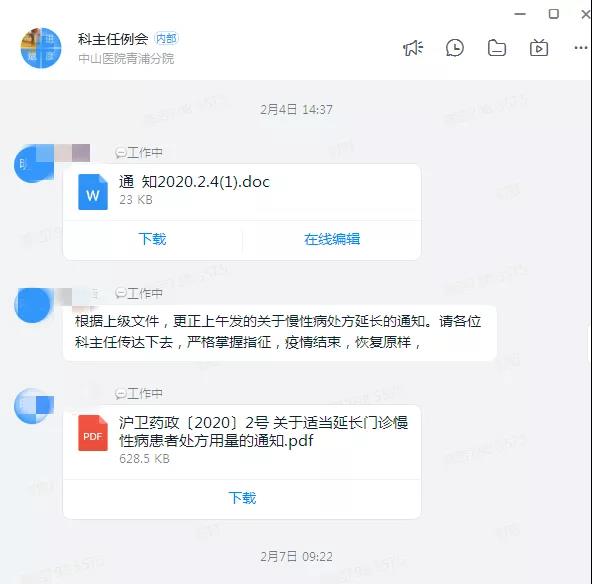Start group live broadcast TV icon
Image resolution: width=592 pixels, height=584 pixels.
539,48
